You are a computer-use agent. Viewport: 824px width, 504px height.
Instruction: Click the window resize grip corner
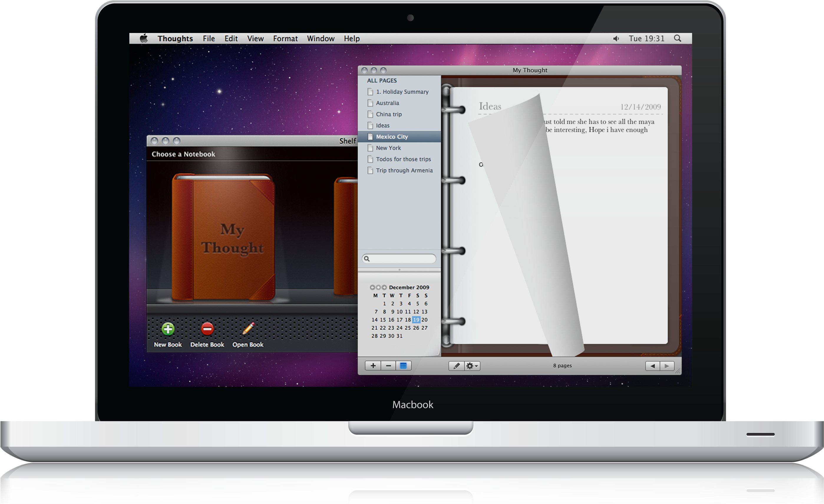click(x=678, y=371)
